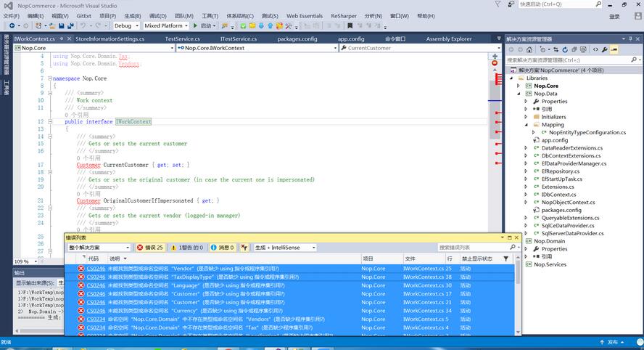
Task: Click the refresh icon in Solution Explorer toolbar
Action: coord(565,50)
